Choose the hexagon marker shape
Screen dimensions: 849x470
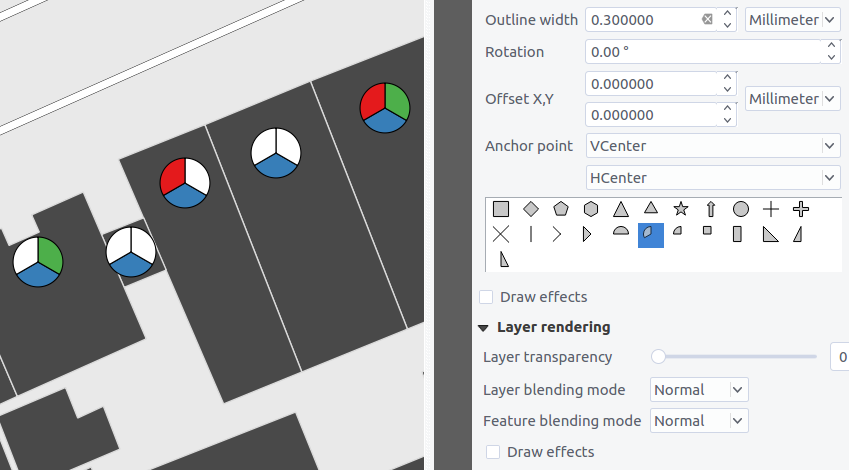pos(591,209)
